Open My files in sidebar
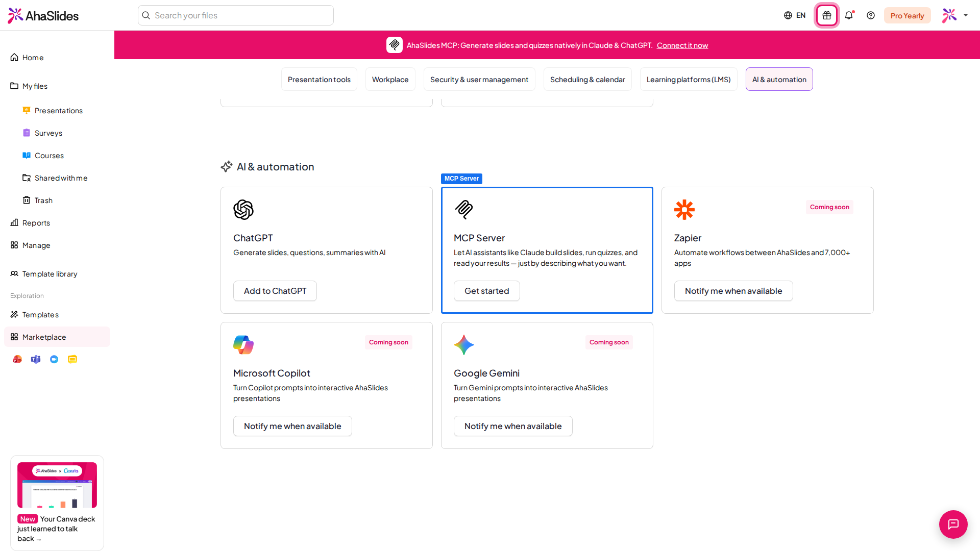Screen dimensions: 980x551 (x=57, y=86)
